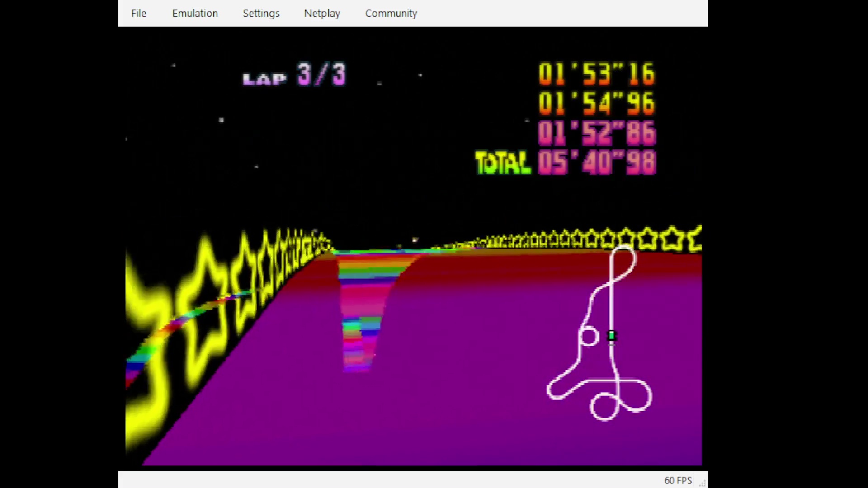Click the 60 FPS status indicator

tap(678, 480)
